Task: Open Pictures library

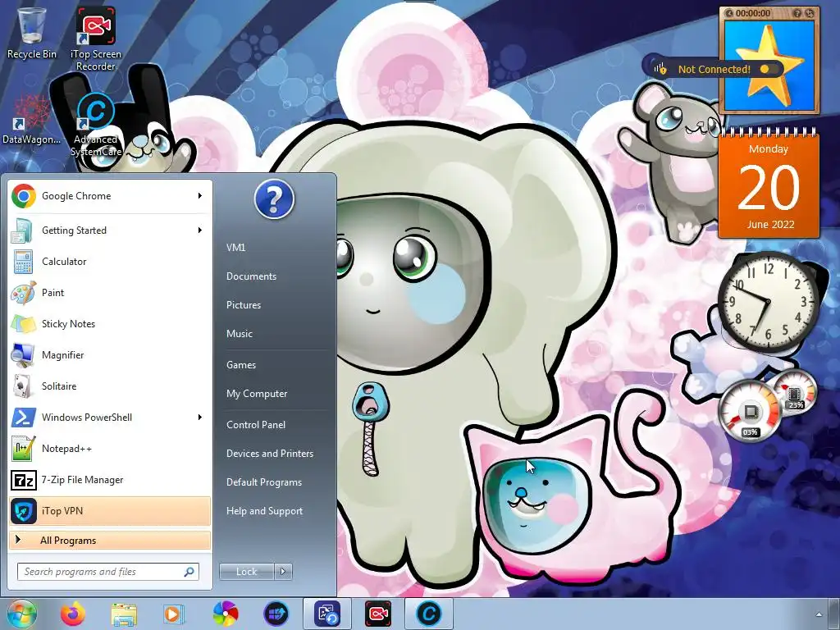Action: 244,305
